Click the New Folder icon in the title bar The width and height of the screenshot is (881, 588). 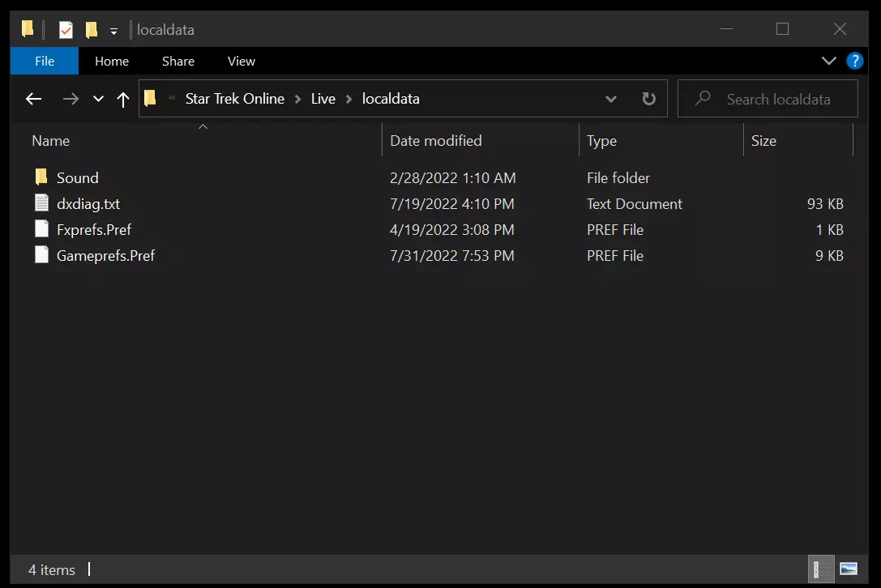(x=92, y=30)
